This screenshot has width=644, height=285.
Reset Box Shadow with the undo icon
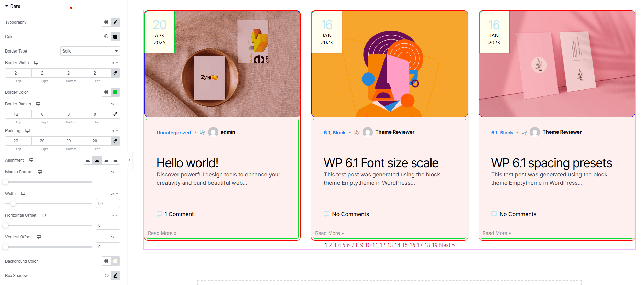tap(107, 276)
